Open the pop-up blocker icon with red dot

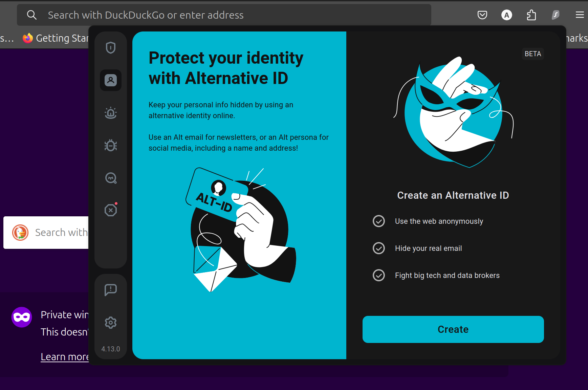[x=110, y=210]
